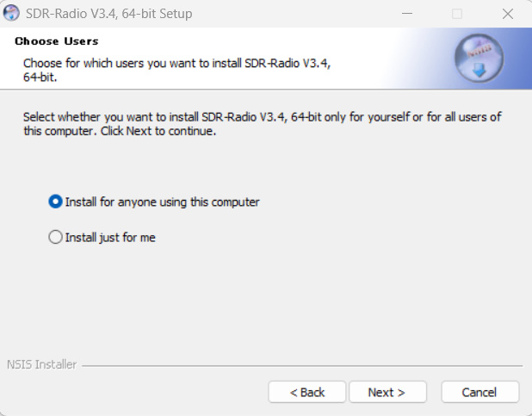Click the "NSIS Installer" branding text
The image size is (532, 416).
41,364
